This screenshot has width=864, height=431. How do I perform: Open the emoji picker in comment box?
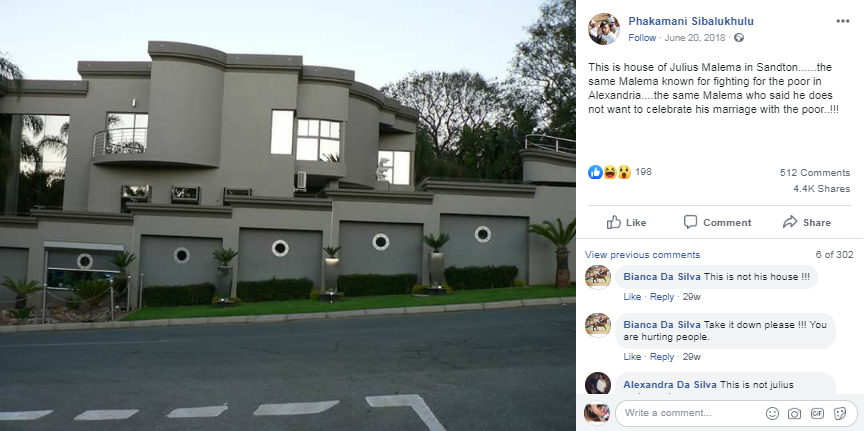pyautogui.click(x=773, y=413)
